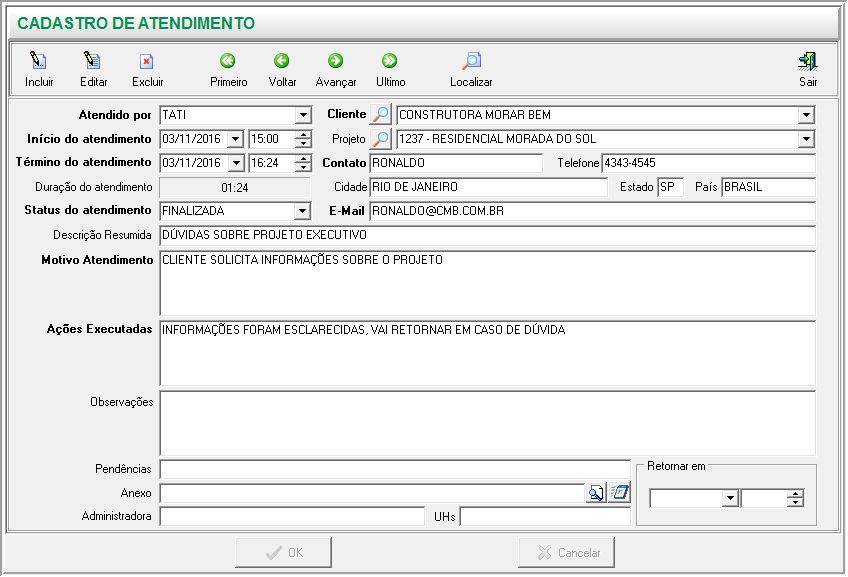Exit the form using Sair icon

(807, 62)
